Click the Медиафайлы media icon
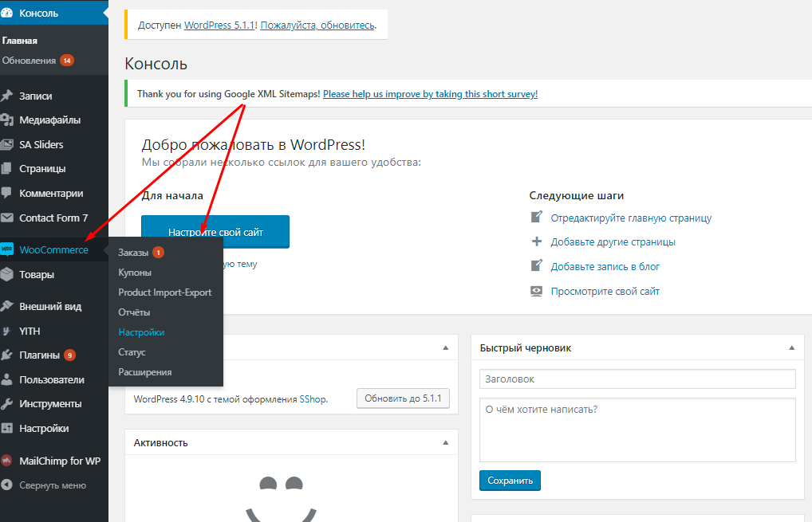The image size is (812, 522). [6, 120]
